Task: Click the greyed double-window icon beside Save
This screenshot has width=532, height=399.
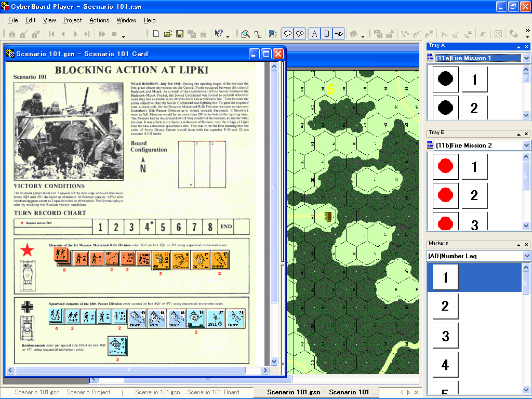Action: 192,34
